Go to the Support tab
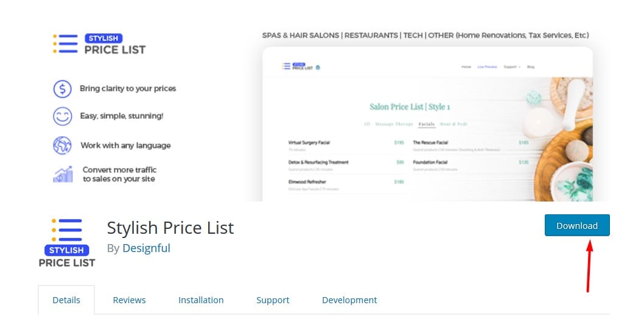Image resolution: width=644 pixels, height=333 pixels. click(x=273, y=300)
